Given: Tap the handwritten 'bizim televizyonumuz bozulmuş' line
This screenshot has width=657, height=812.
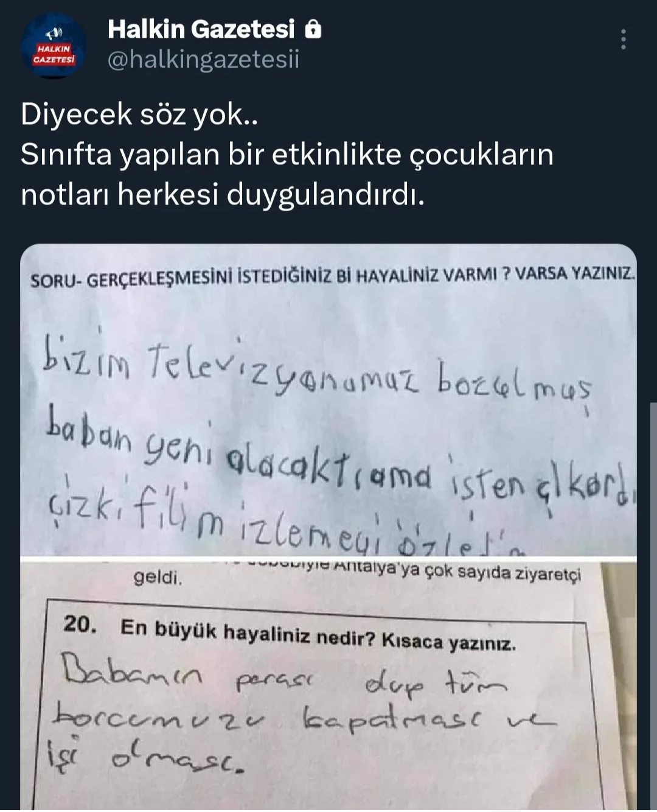Looking at the screenshot, I should [x=316, y=371].
